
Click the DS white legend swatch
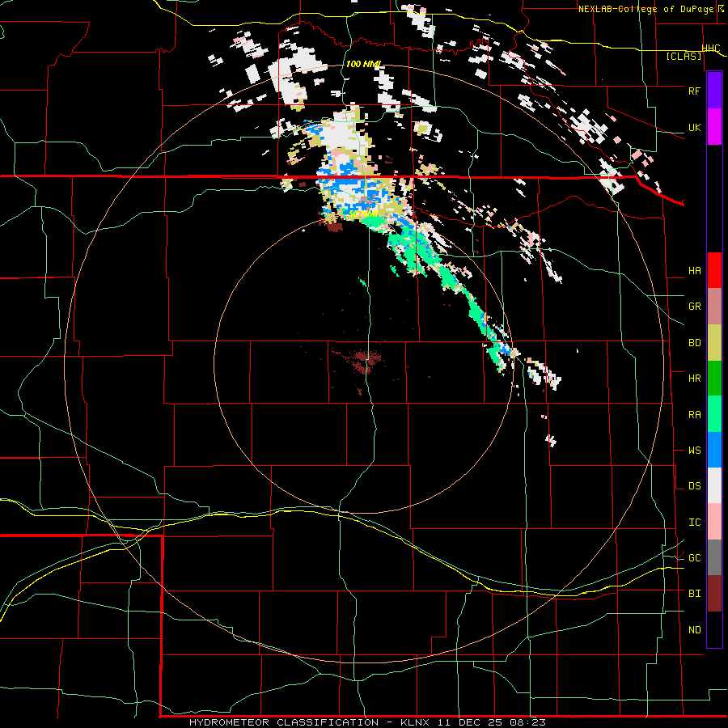714,485
